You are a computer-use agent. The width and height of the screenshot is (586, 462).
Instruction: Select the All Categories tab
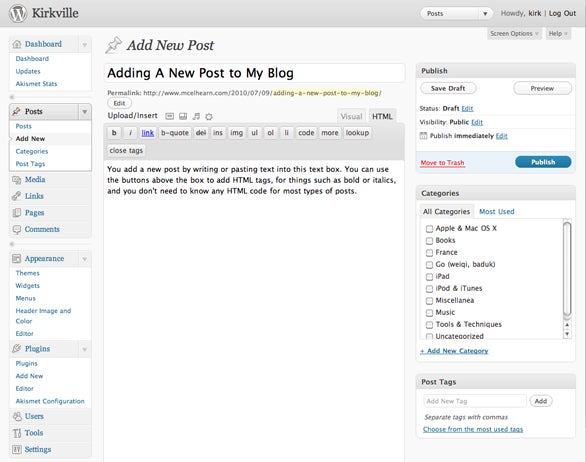pos(446,212)
